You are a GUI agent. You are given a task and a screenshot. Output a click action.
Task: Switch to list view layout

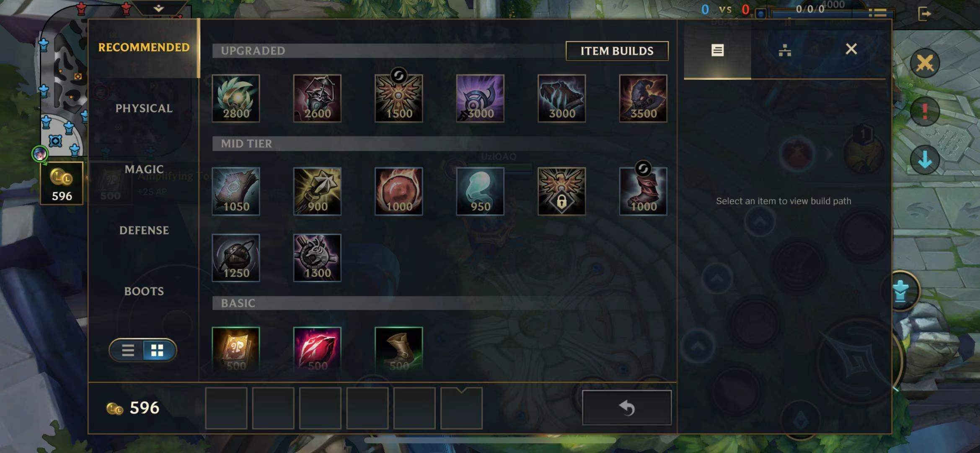pyautogui.click(x=128, y=350)
